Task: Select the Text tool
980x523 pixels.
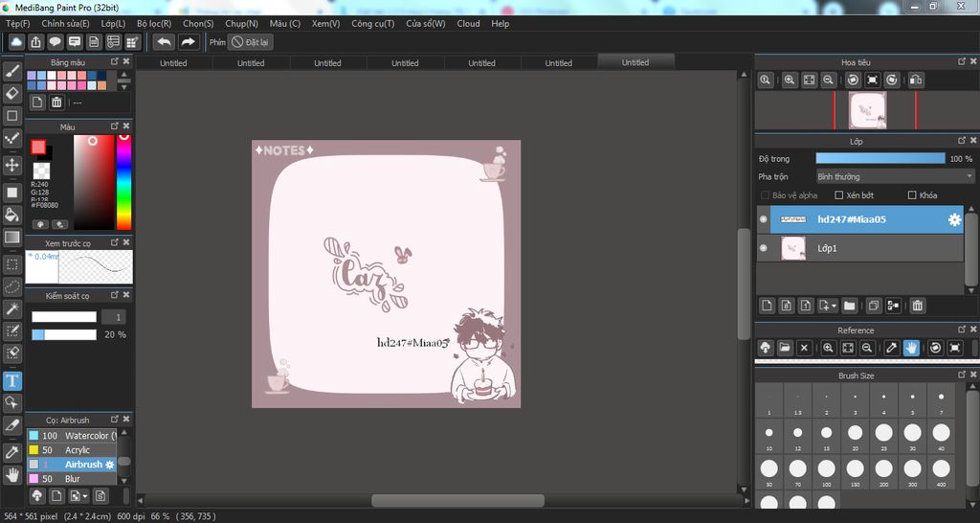Action: (x=11, y=380)
